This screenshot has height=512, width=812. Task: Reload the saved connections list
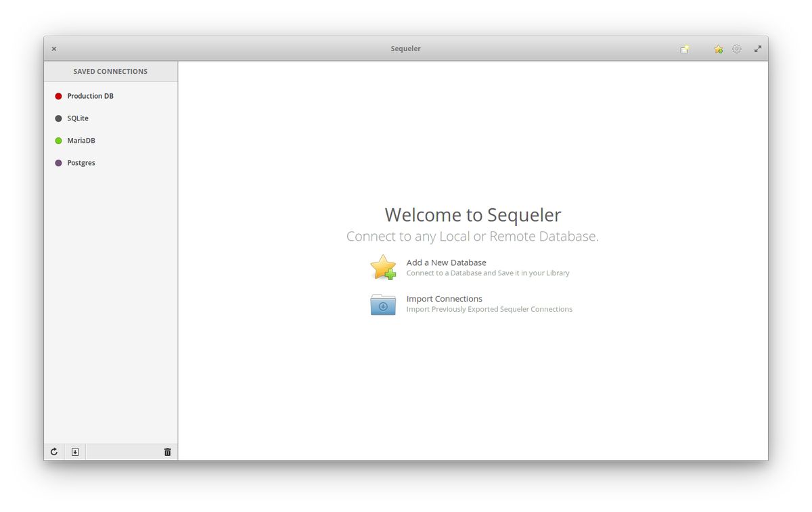click(x=54, y=451)
